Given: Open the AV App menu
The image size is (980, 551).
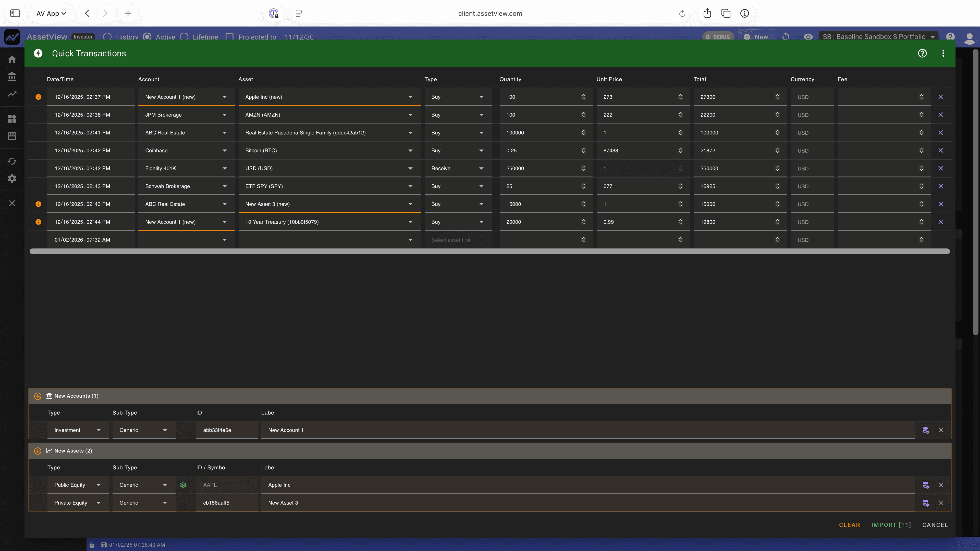Looking at the screenshot, I should [51, 13].
